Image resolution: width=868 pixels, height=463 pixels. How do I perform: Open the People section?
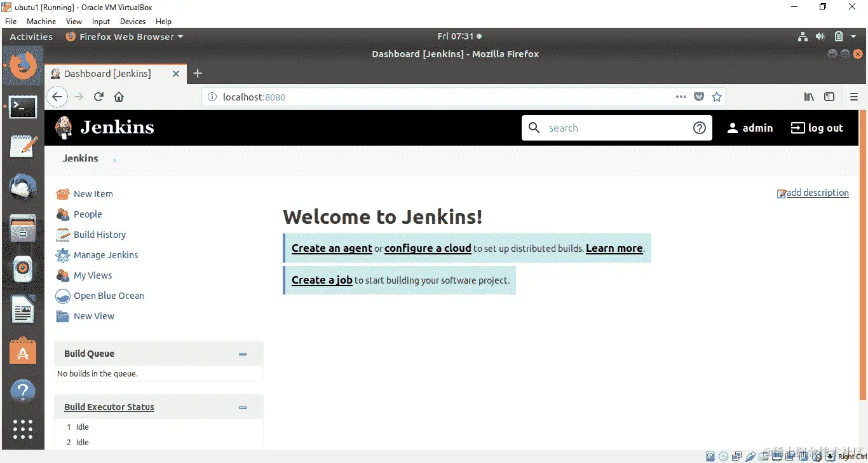pos(88,214)
